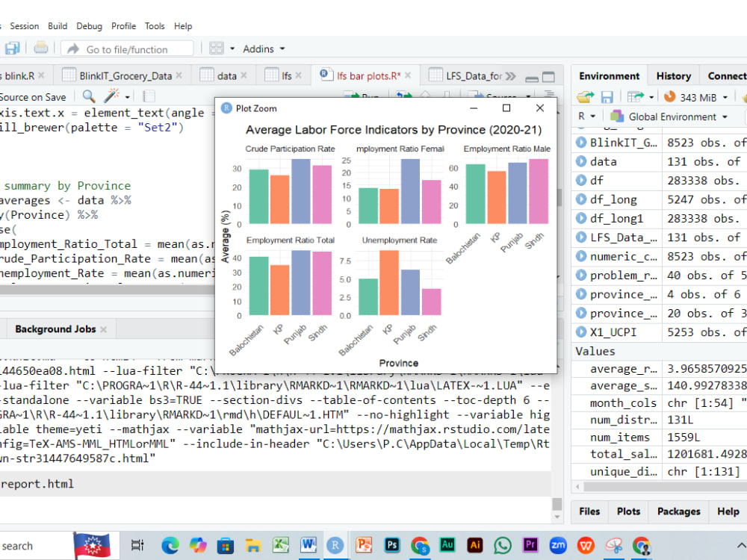Open the R language selector dropdown
This screenshot has width=747, height=560.
(586, 116)
